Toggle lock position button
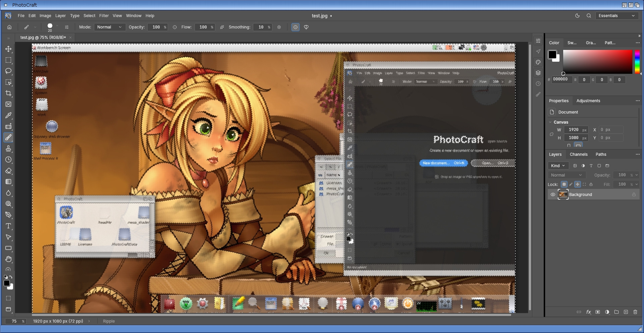Image resolution: width=644 pixels, height=333 pixels. tap(578, 184)
